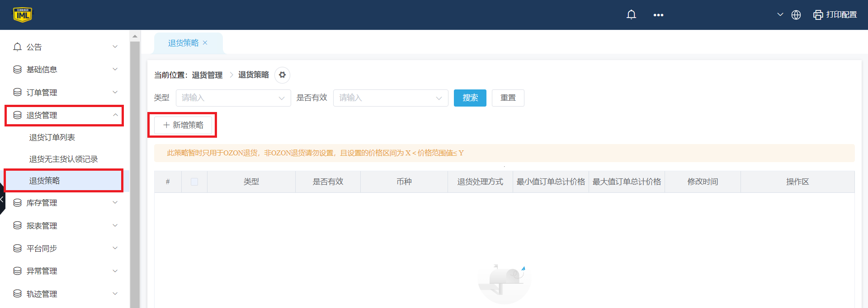The height and width of the screenshot is (308, 868).
Task: Click 新增策略 to add a strategy
Action: coord(183,125)
